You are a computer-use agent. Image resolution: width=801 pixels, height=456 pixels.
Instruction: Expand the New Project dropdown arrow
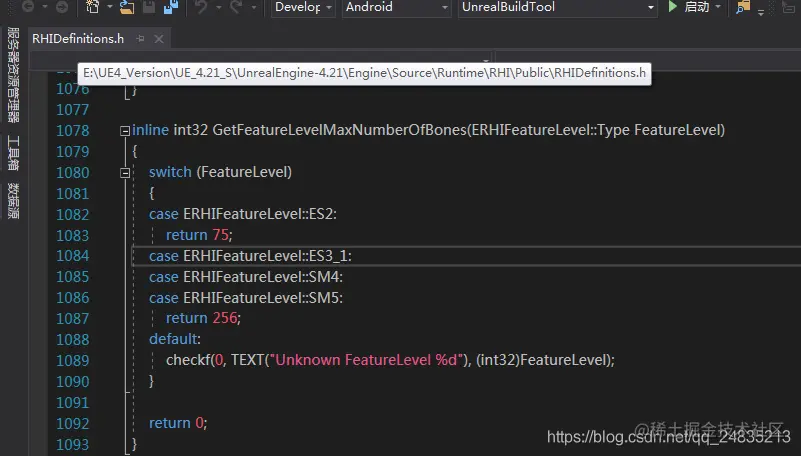109,7
